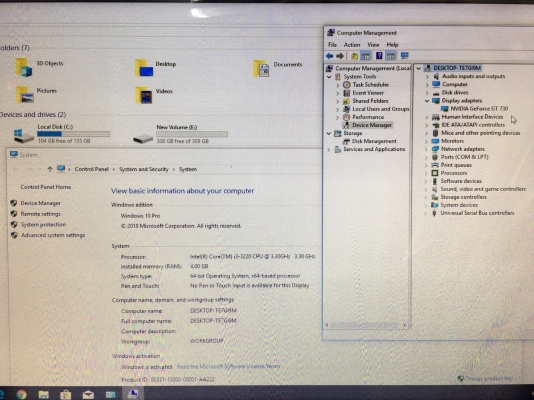The height and width of the screenshot is (400, 534).
Task: Open the Documents folder icon
Action: click(x=261, y=69)
